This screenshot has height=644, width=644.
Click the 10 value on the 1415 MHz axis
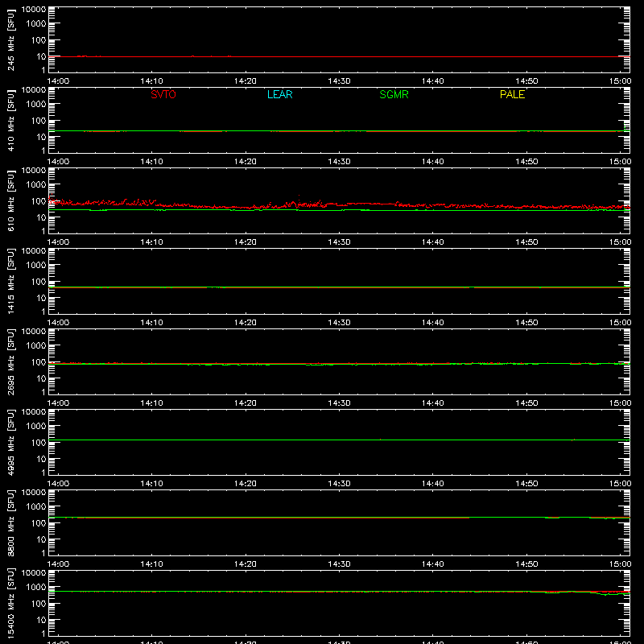[x=41, y=298]
